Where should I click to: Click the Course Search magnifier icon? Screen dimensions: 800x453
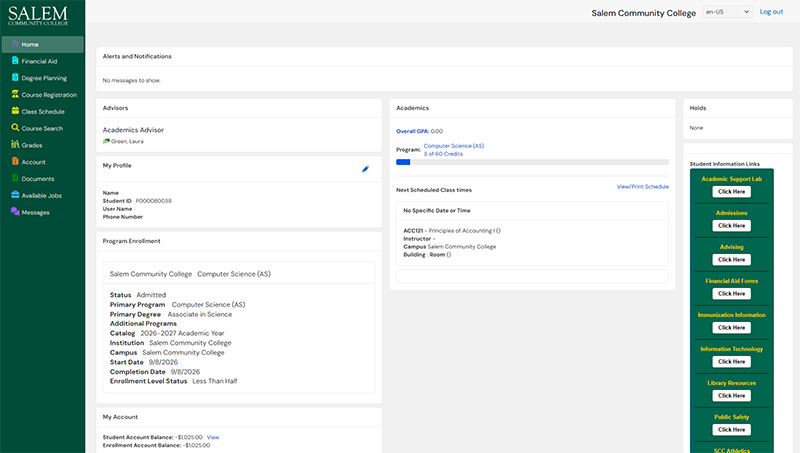(x=15, y=128)
